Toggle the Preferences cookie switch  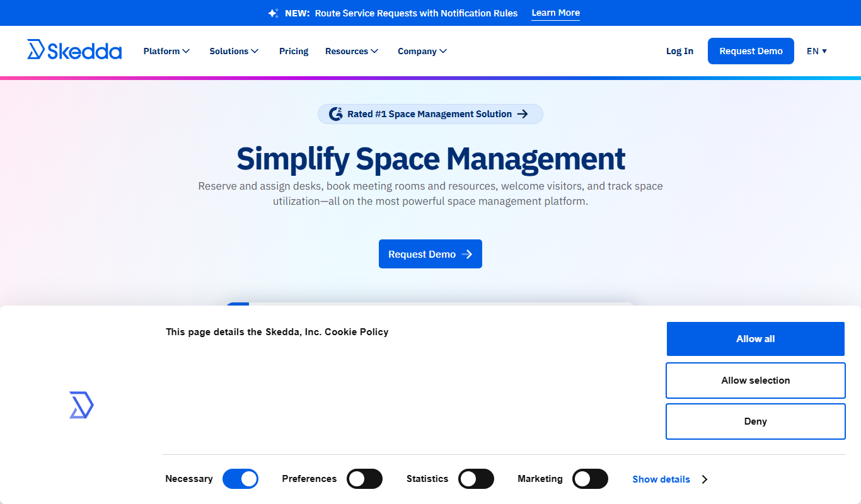(x=365, y=479)
